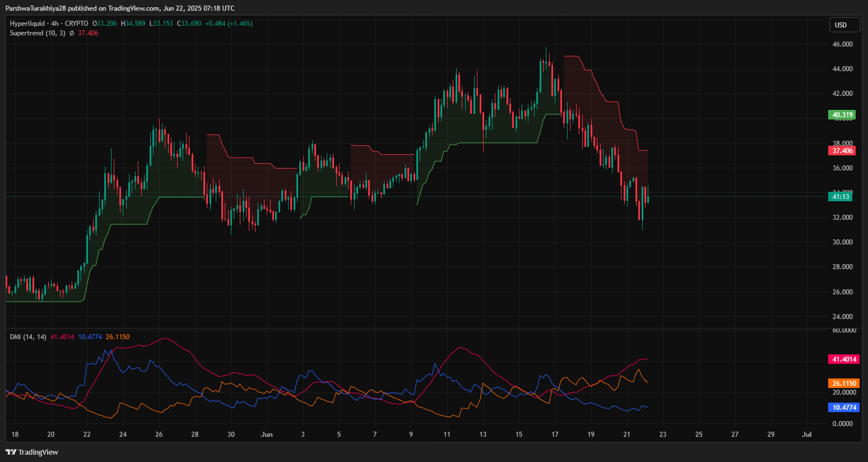Click the 36.000 price axis label
This screenshot has height=462, width=868.
[x=842, y=168]
